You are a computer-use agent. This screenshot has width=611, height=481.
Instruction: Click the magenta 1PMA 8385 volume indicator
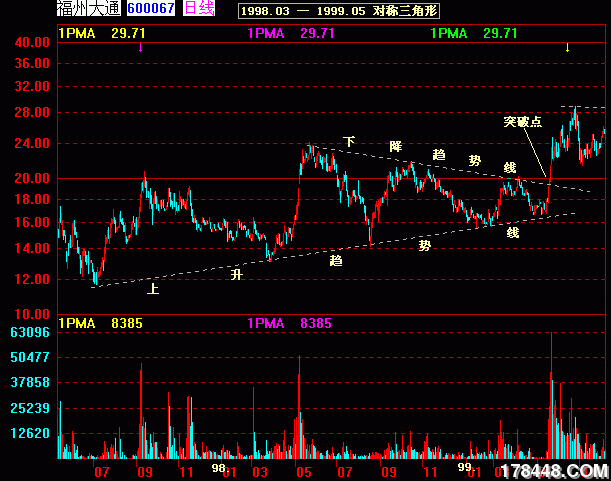pos(289,323)
